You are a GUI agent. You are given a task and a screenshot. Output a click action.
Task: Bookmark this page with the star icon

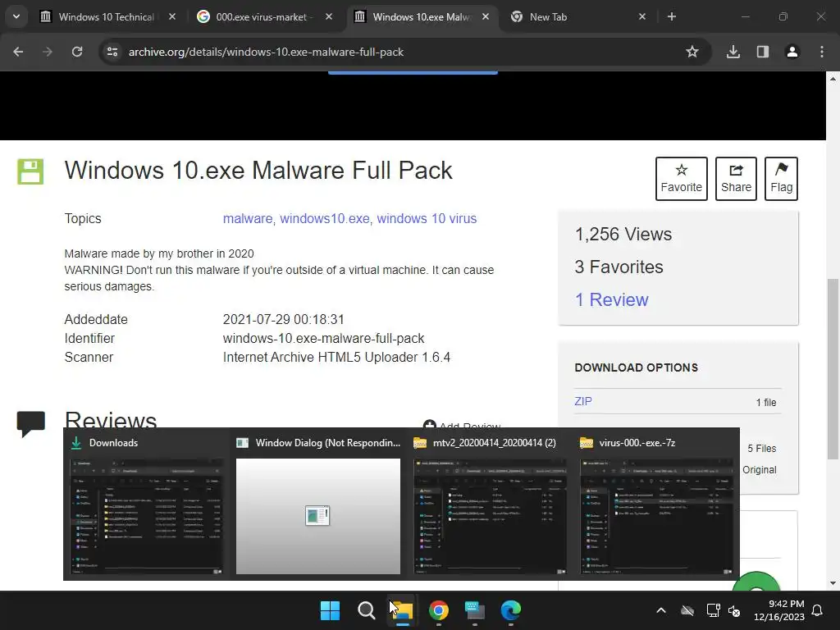pyautogui.click(x=692, y=52)
